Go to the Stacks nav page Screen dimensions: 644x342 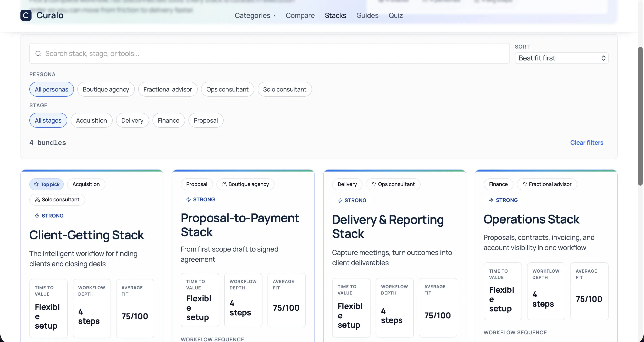click(335, 16)
